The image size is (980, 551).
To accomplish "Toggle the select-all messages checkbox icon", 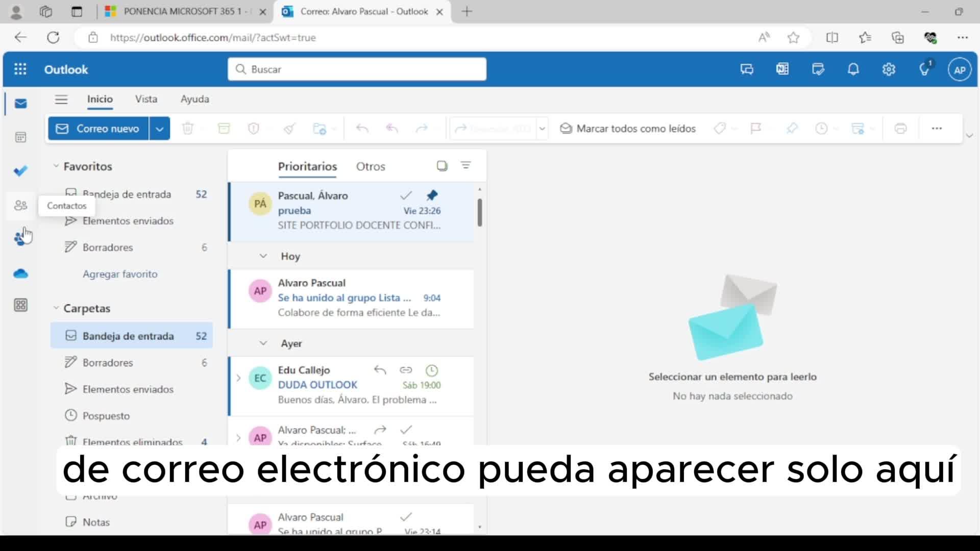I will (442, 166).
